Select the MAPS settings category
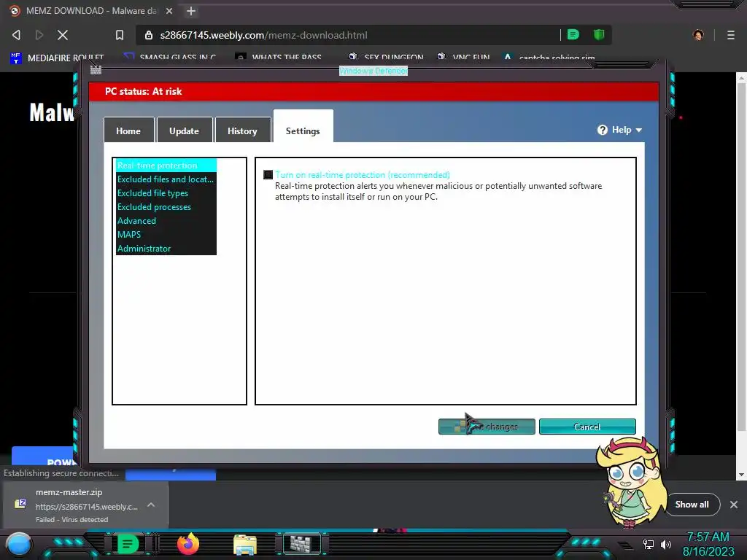 [166, 234]
